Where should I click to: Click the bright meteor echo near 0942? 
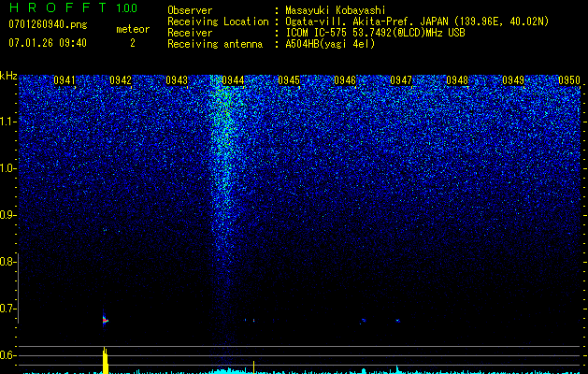[x=105, y=320]
